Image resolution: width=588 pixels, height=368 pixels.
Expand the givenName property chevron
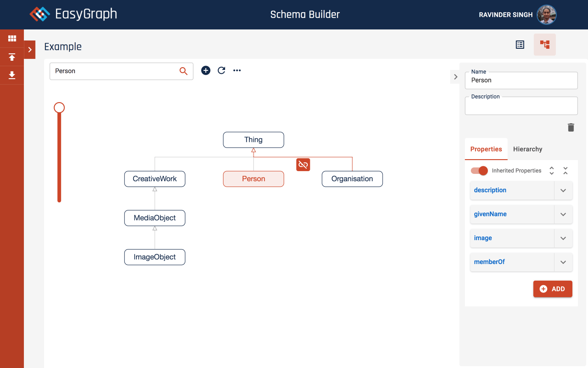[x=563, y=214]
